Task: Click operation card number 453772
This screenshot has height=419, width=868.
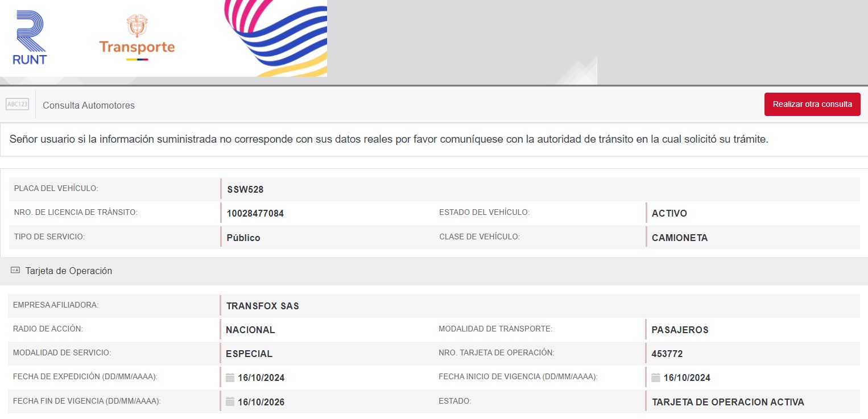Action: point(667,354)
